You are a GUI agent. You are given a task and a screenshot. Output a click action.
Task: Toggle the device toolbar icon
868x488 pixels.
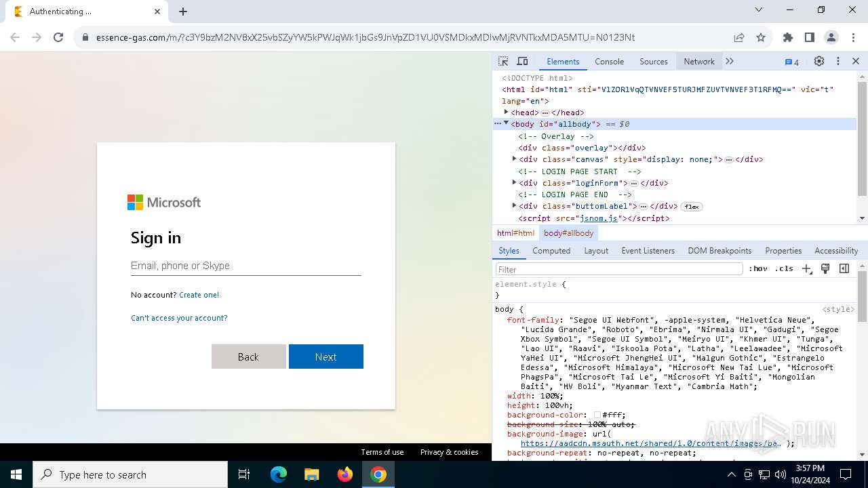[522, 61]
